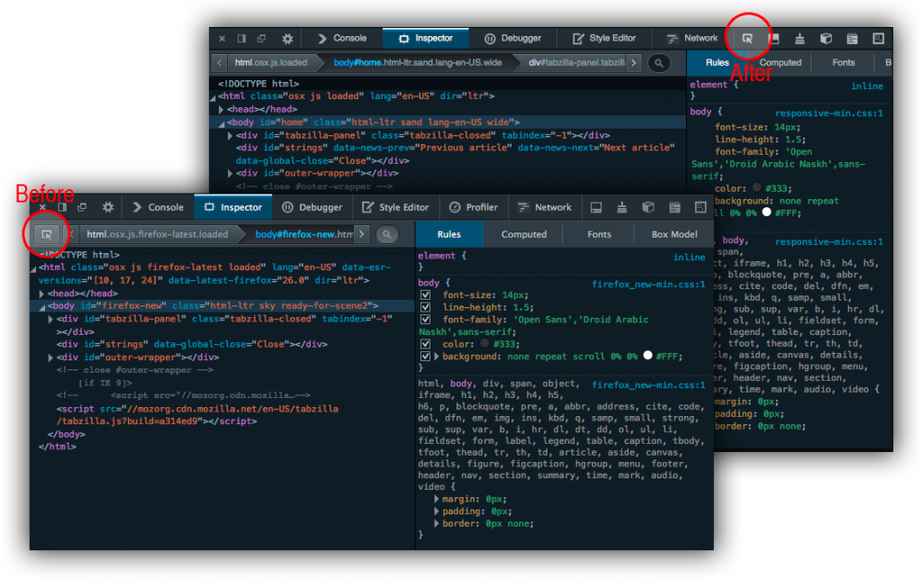The width and height of the screenshot is (922, 588).
Task: Open Scratchpad icon in After window
Action: tap(852, 39)
